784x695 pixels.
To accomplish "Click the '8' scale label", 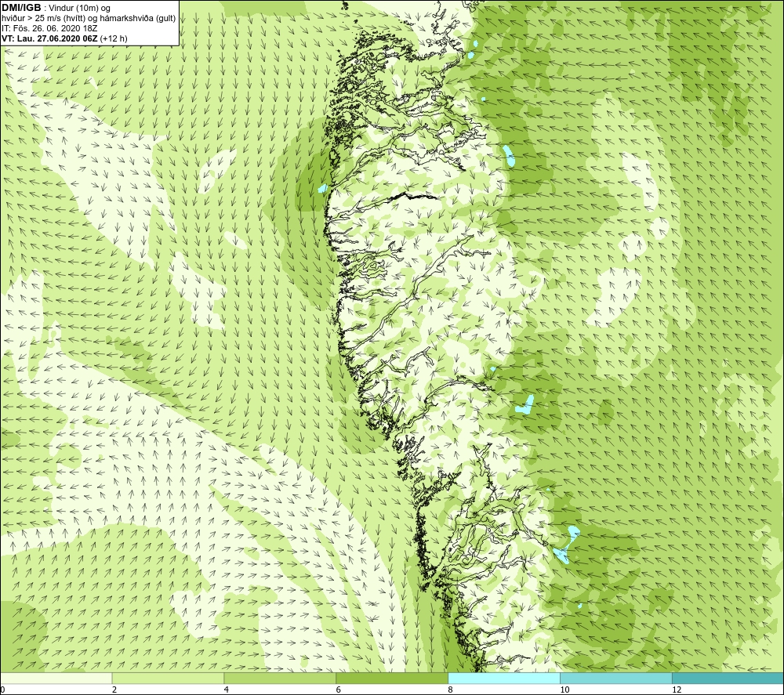I will (x=451, y=690).
